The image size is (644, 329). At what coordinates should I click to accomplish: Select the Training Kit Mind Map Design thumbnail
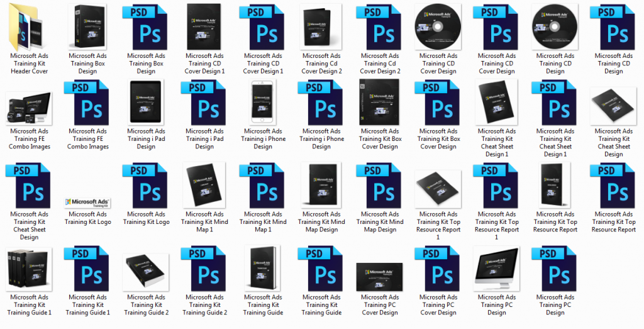[x=321, y=185]
